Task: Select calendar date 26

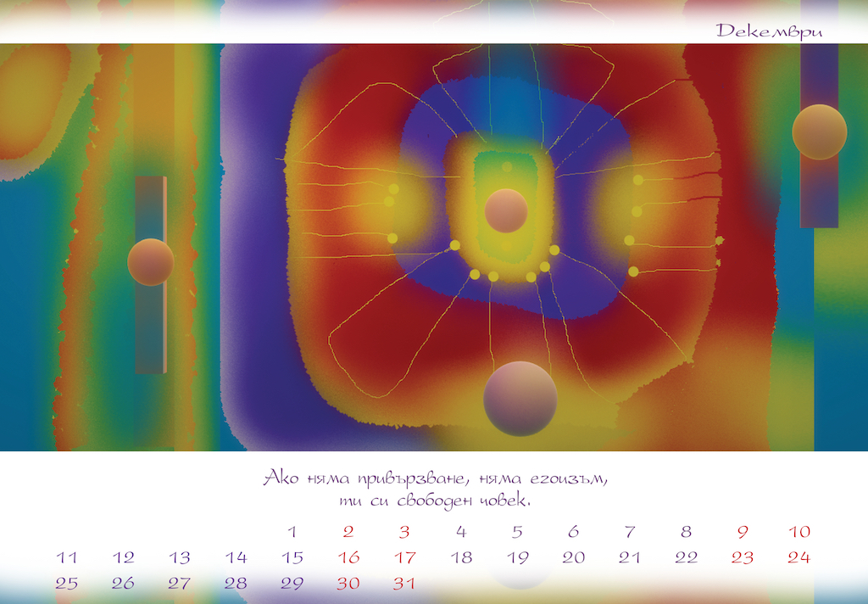Action: tap(123, 583)
